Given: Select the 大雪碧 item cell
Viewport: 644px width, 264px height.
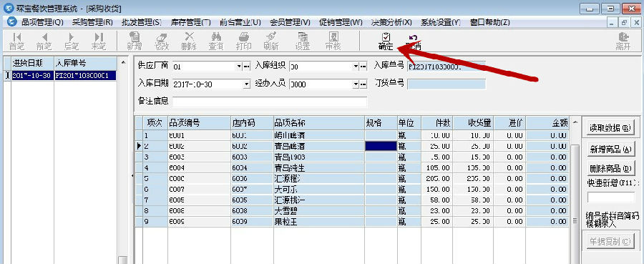Looking at the screenshot, I should pyautogui.click(x=318, y=210).
